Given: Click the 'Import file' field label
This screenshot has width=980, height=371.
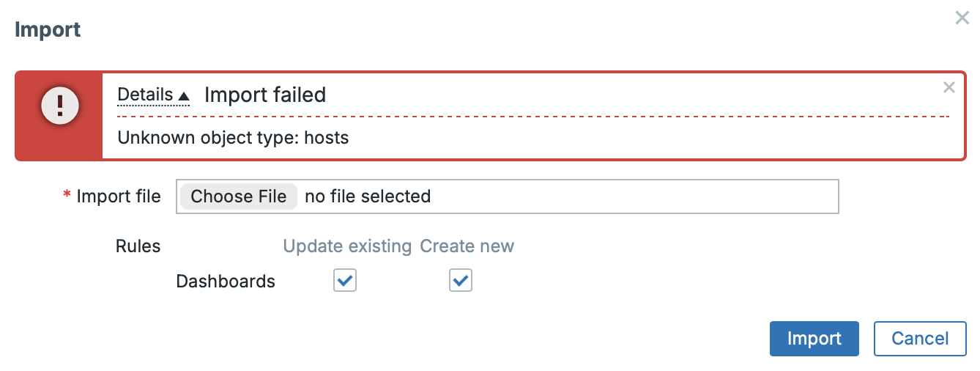Looking at the screenshot, I should click(x=118, y=196).
